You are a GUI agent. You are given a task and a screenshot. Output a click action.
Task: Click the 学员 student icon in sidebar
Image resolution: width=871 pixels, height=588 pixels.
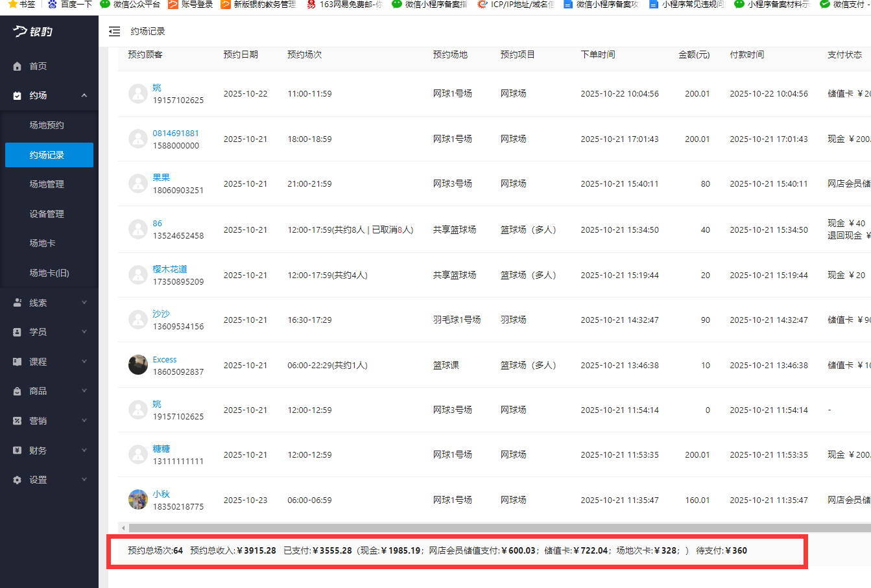pyautogui.click(x=18, y=332)
